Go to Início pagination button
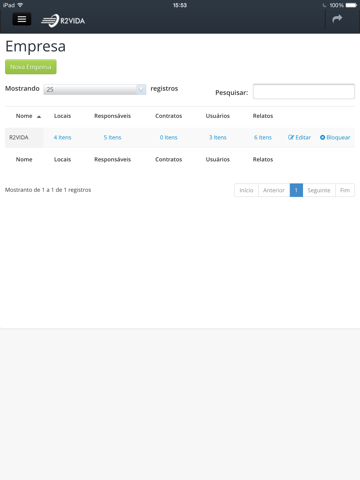The width and height of the screenshot is (360, 480). 246,190
